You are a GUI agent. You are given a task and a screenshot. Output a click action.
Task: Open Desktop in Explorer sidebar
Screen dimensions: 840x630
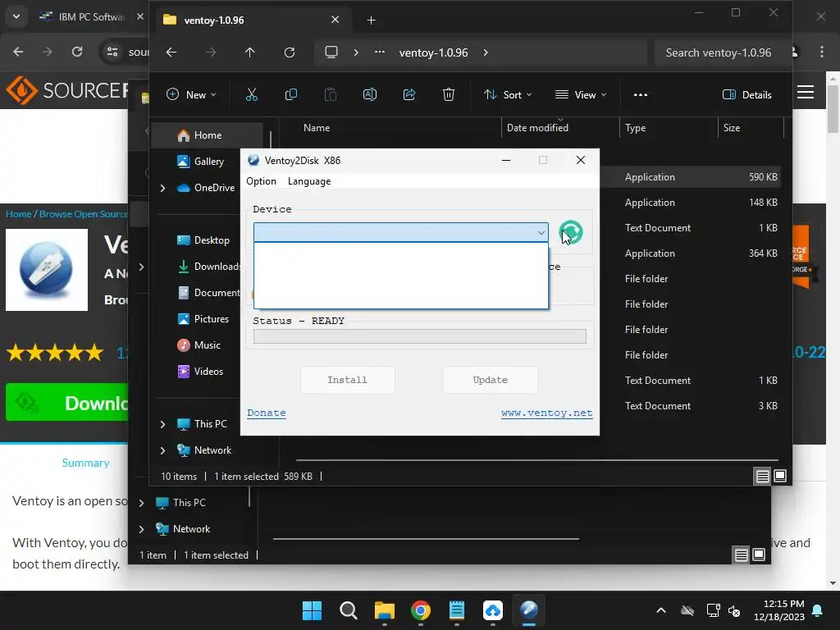(211, 240)
